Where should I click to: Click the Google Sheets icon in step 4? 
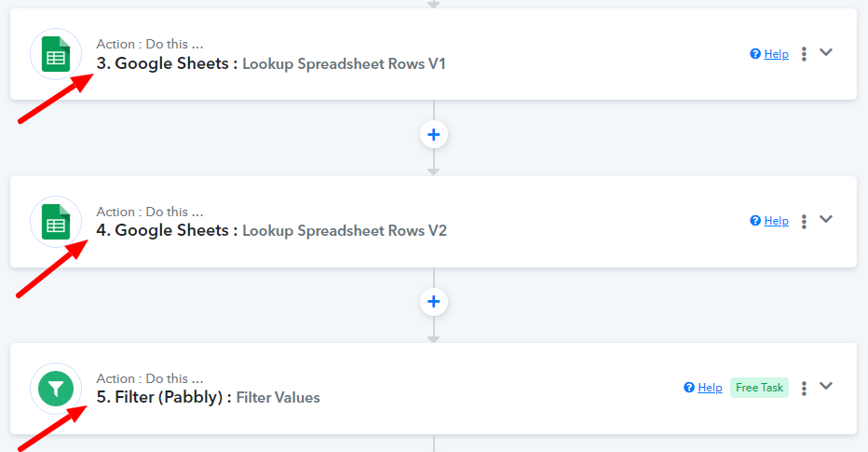pos(56,222)
